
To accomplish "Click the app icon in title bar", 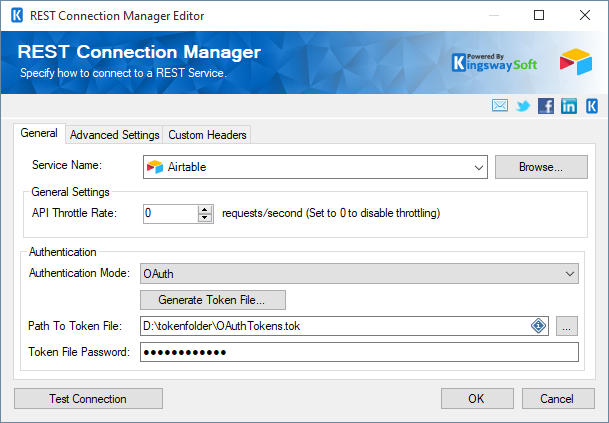I will [x=17, y=16].
